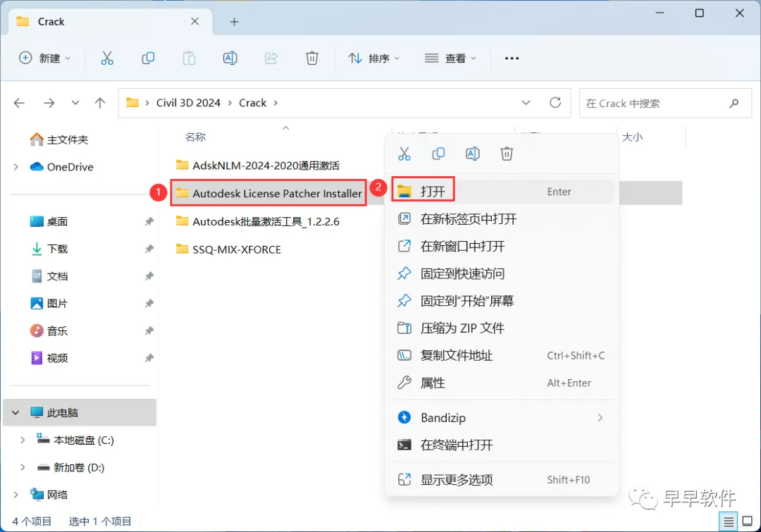Open the 查看 view dropdown

[450, 58]
